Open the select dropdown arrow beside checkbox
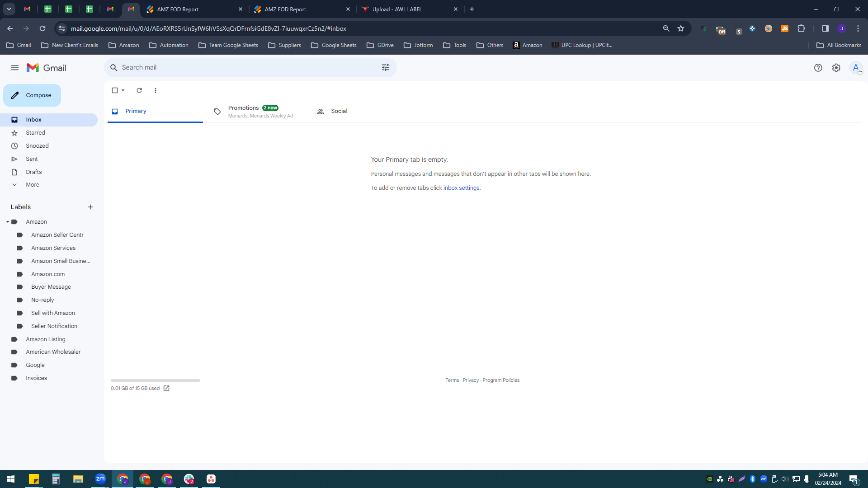Viewport: 868px width, 488px height. point(123,90)
